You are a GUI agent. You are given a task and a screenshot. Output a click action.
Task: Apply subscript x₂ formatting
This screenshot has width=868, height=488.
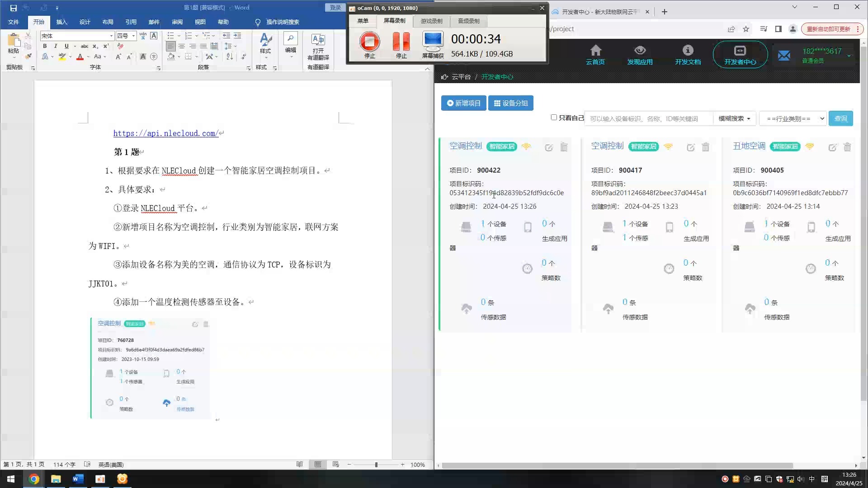[95, 46]
